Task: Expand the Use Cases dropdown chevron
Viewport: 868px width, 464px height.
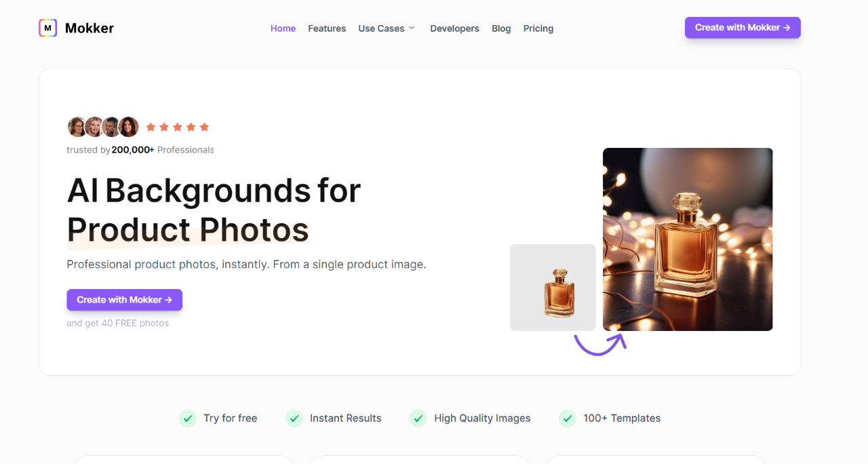Action: pyautogui.click(x=412, y=28)
